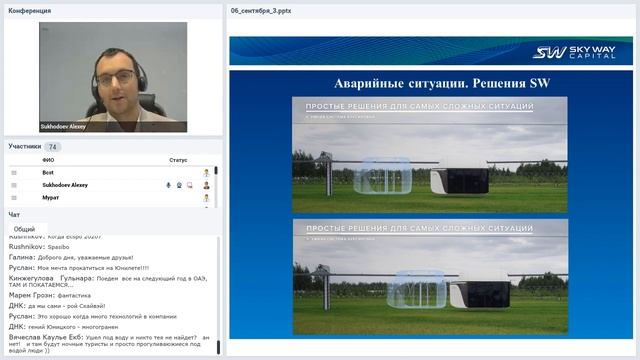The image size is (640, 360).
Task: Click Rushnikov's message Spasibo
Action: point(39,247)
